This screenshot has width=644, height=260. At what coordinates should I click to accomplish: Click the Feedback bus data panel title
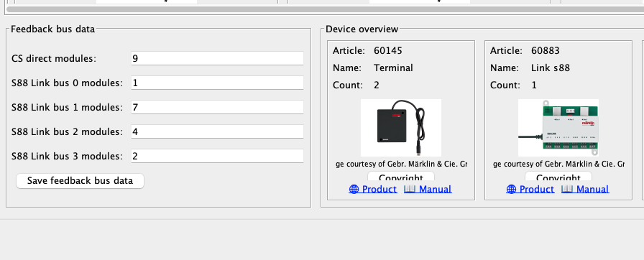pyautogui.click(x=53, y=29)
